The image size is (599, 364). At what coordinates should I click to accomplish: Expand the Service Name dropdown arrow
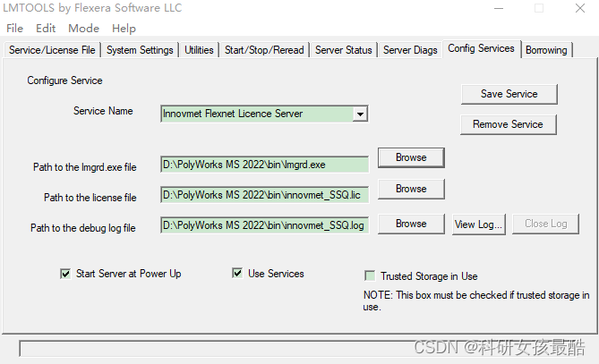tap(360, 114)
